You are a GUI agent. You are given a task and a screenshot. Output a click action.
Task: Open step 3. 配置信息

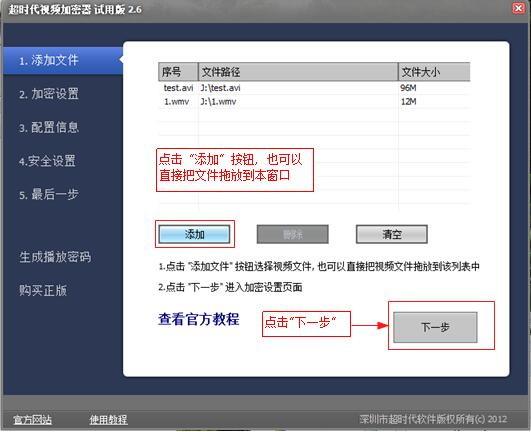click(49, 127)
